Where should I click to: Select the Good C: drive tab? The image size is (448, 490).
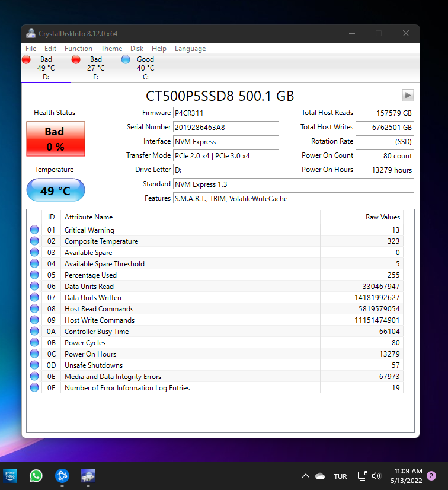[145, 68]
